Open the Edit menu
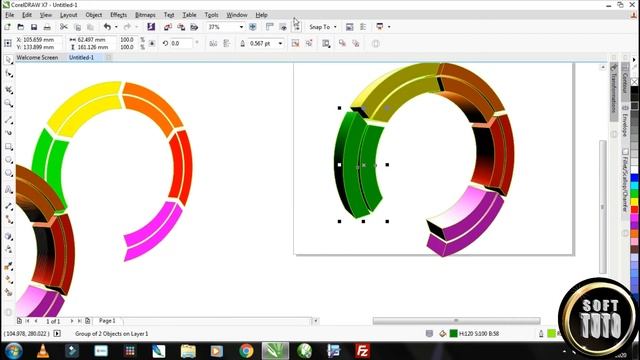The width and height of the screenshot is (640, 360). (x=27, y=15)
